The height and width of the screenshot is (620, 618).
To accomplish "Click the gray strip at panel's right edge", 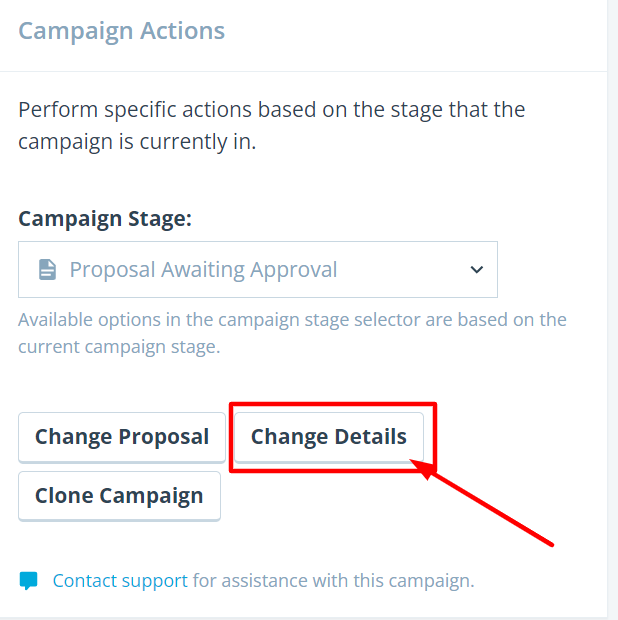I will click(x=612, y=310).
